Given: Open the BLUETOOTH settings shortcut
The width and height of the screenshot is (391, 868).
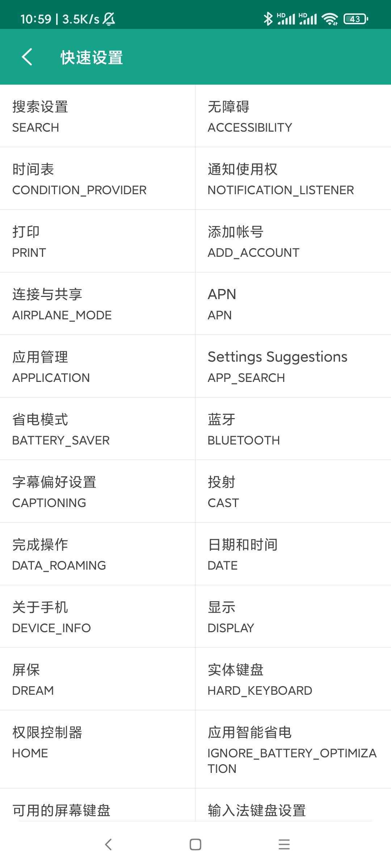Looking at the screenshot, I should pyautogui.click(x=293, y=429).
